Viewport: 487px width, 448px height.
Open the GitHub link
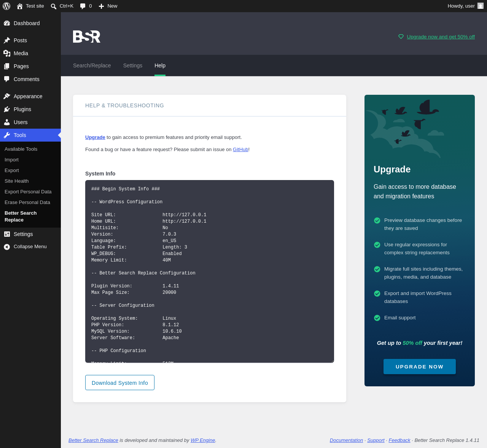click(x=240, y=150)
